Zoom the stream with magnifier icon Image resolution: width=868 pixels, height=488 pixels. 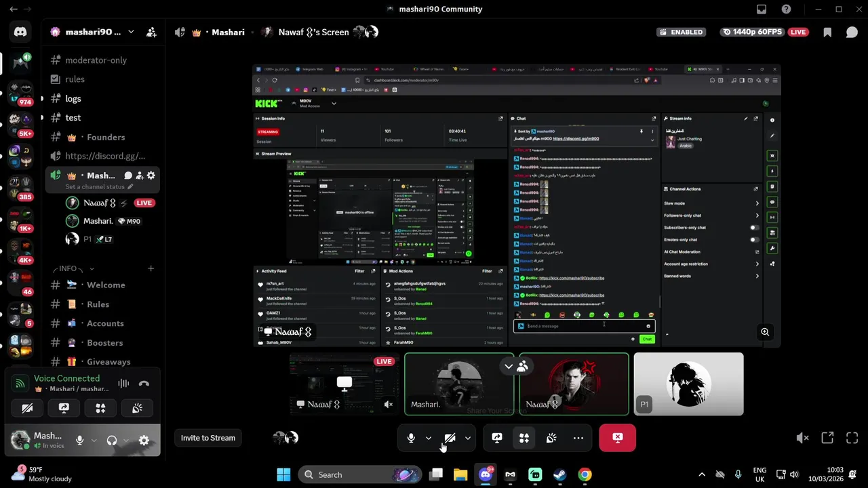pyautogui.click(x=765, y=332)
